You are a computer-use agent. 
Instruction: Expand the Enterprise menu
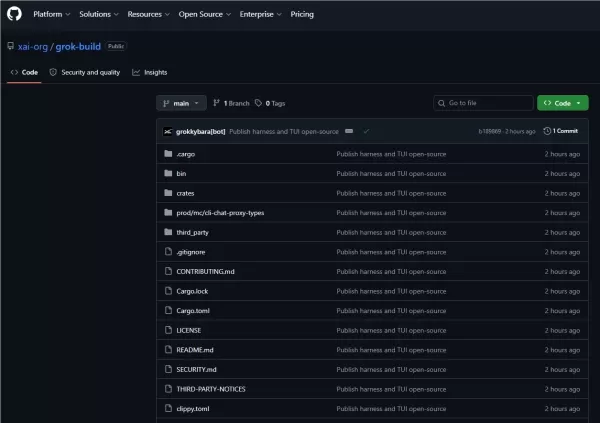[x=261, y=14]
